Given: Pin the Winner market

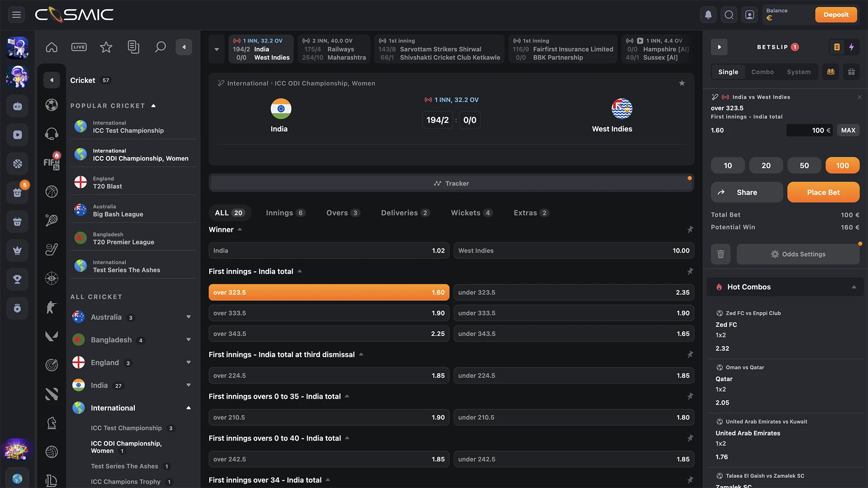Looking at the screenshot, I should point(690,230).
